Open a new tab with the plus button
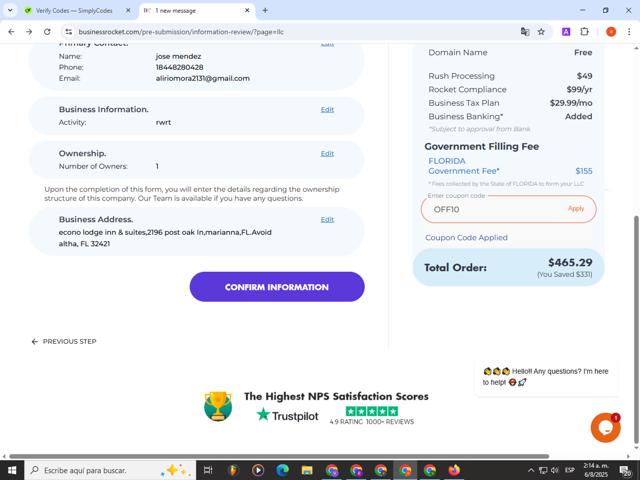Viewport: 640px width, 480px height. tap(265, 11)
